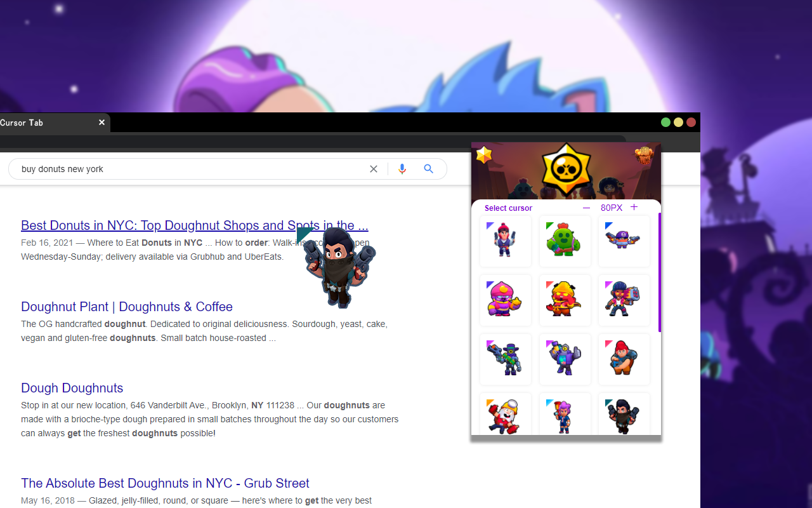
Task: Open Doughnut Plant | Doughnuts & Coffee link
Action: click(127, 307)
